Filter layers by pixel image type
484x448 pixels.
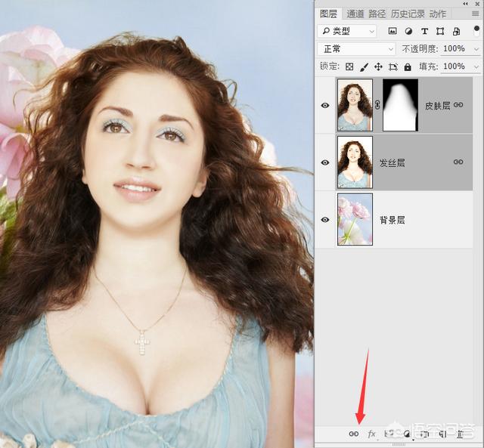click(392, 31)
